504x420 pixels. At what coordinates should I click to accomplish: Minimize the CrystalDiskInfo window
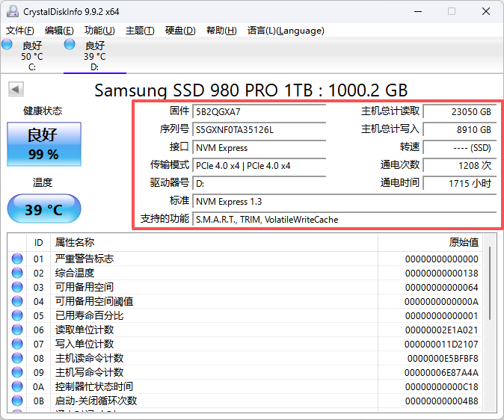coord(418,11)
